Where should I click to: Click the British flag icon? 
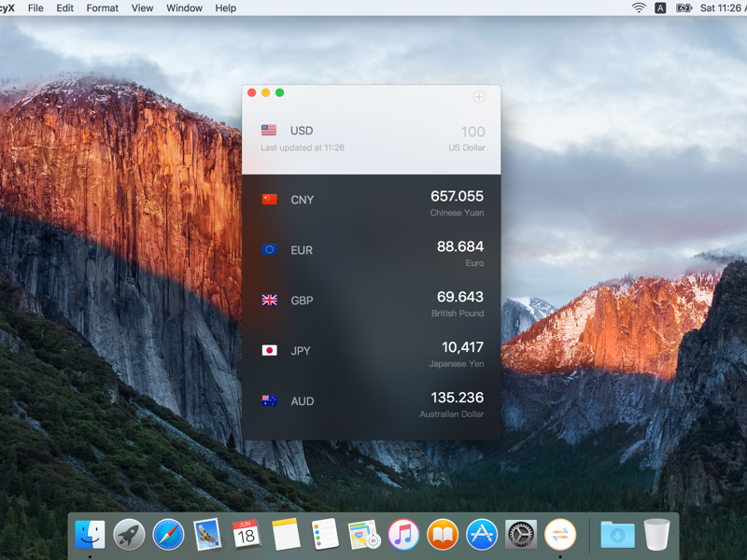[x=270, y=300]
